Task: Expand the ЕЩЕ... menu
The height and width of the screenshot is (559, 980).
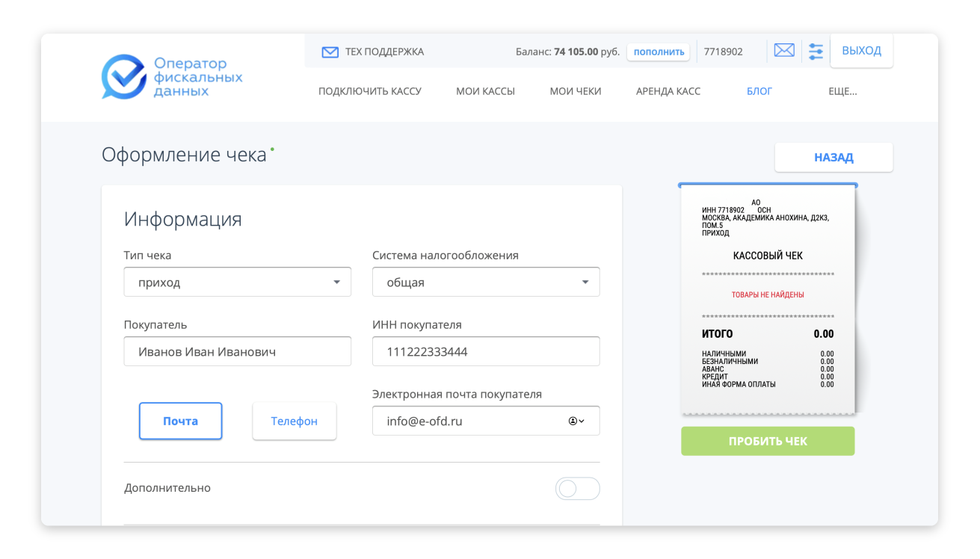Action: pyautogui.click(x=842, y=91)
